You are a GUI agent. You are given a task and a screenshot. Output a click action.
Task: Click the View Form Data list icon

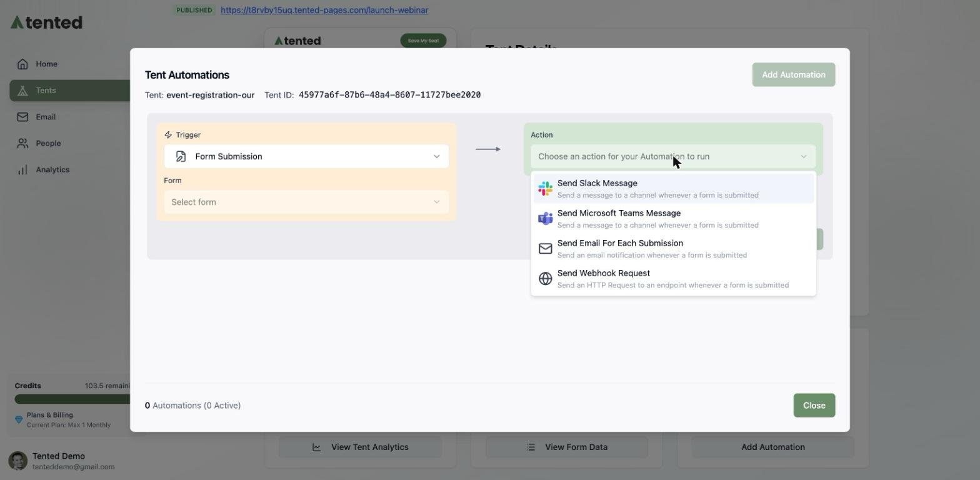tap(531, 447)
